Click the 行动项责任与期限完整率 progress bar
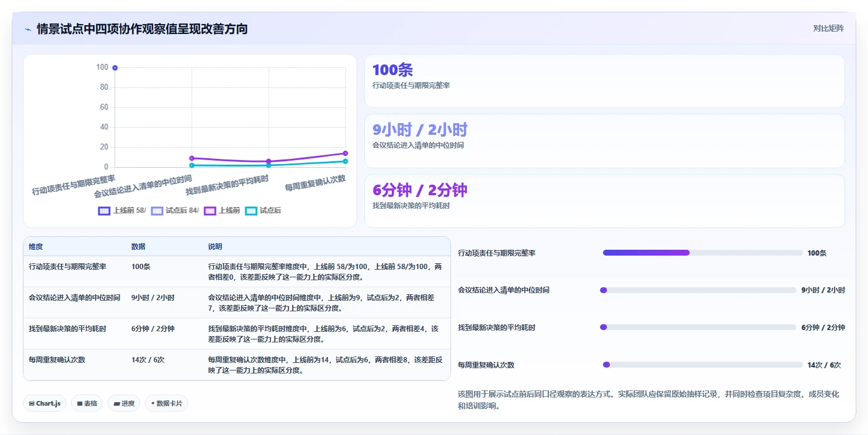Screen dimensions: 868x435 [x=703, y=253]
